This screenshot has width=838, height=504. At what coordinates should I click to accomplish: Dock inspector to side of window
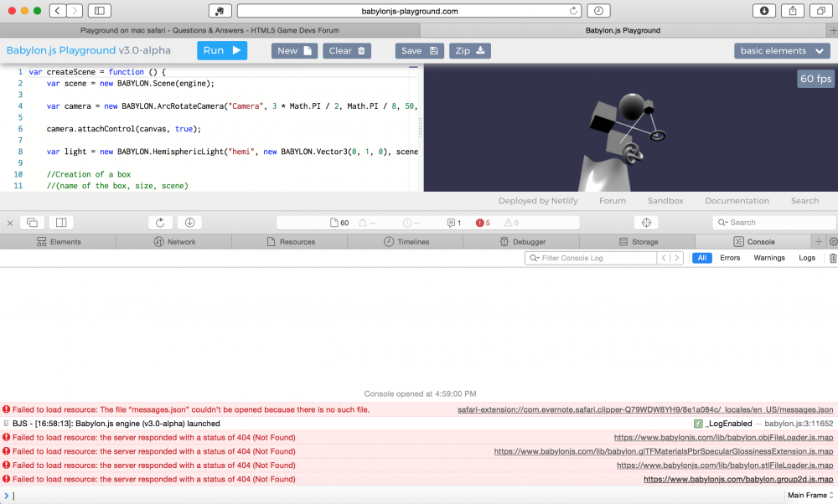[x=59, y=223]
